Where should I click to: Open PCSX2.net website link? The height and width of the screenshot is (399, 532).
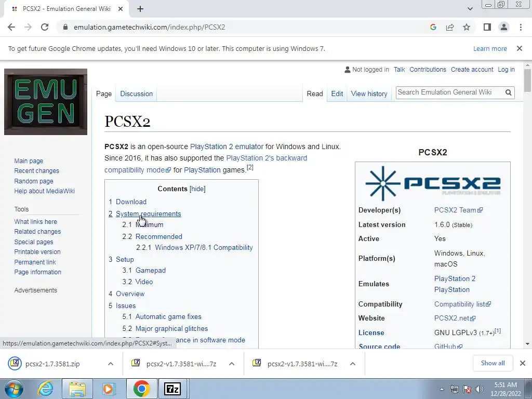[x=455, y=318]
